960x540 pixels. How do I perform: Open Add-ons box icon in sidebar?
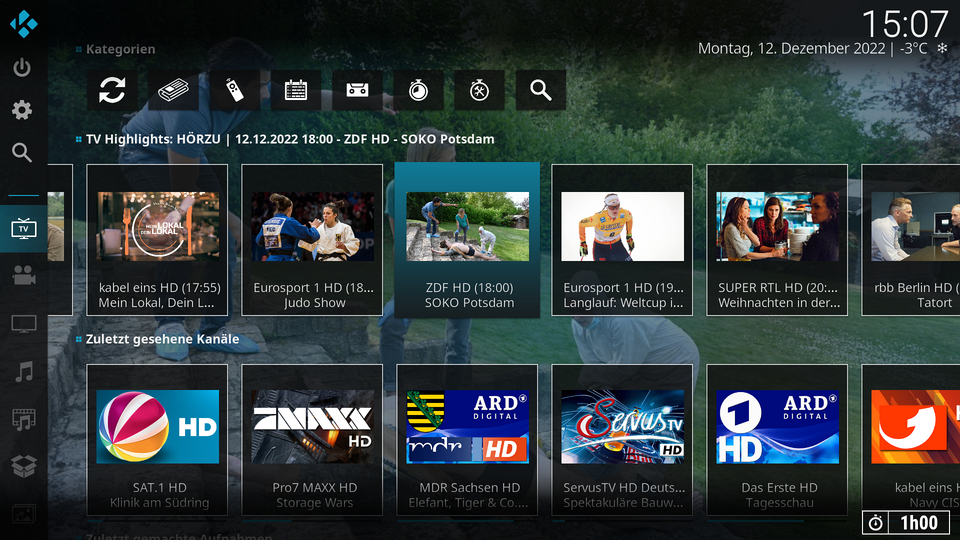[24, 467]
